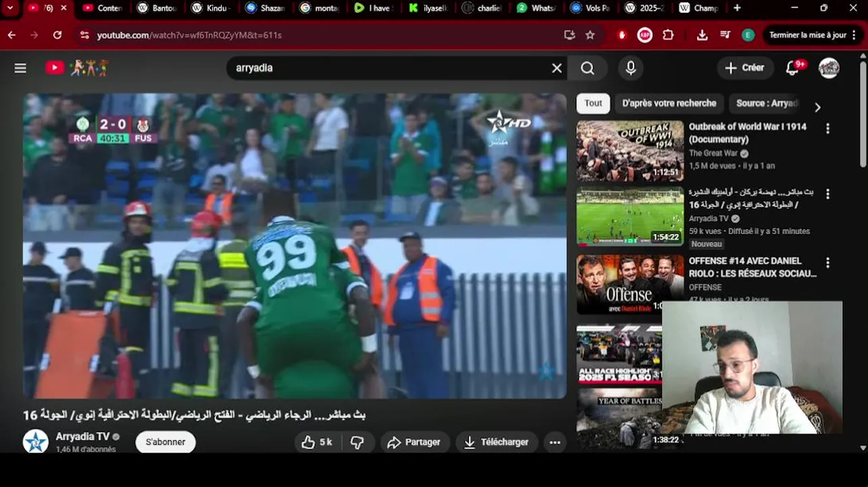View site information icon in address bar
This screenshot has height=487, width=868.
[84, 34]
